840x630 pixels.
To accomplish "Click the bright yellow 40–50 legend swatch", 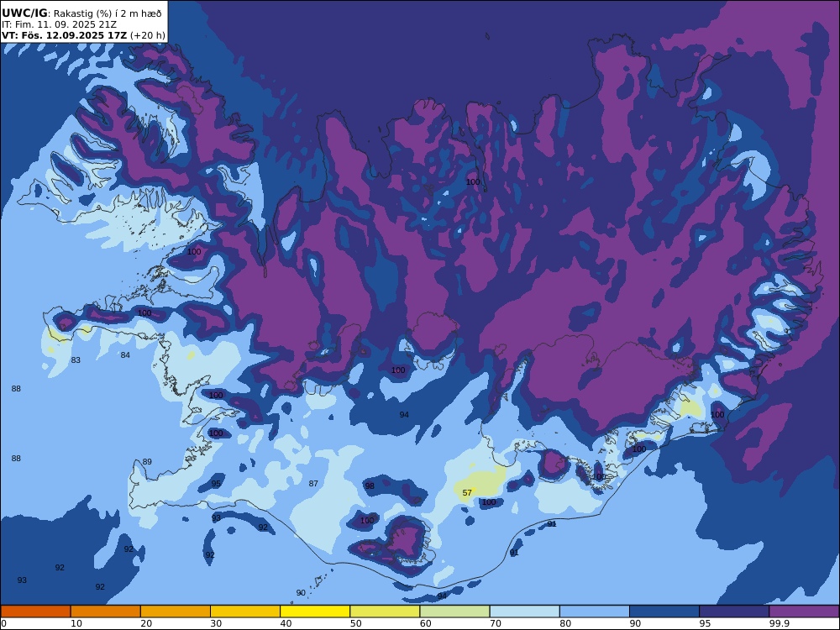I will point(315,612).
